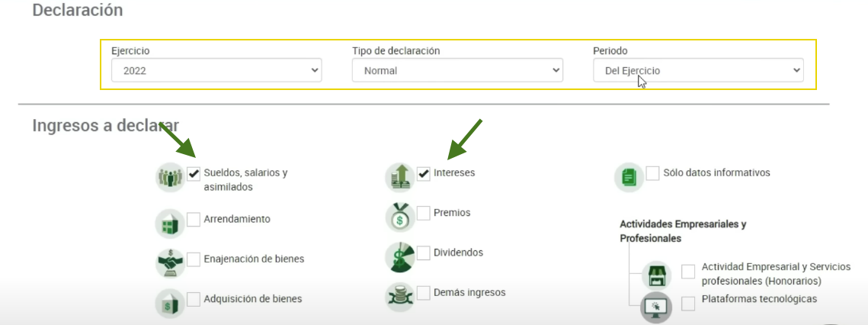Image resolution: width=868 pixels, height=325 pixels.
Task: Click the Ingresos a declarar heading
Action: coord(105,125)
